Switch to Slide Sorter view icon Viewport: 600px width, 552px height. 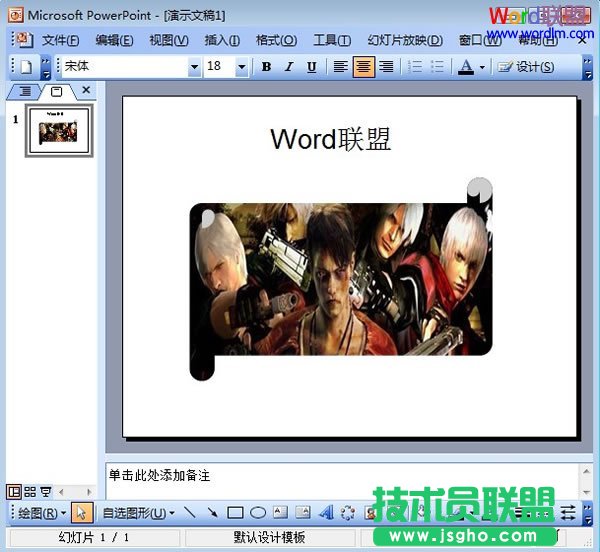[30, 492]
